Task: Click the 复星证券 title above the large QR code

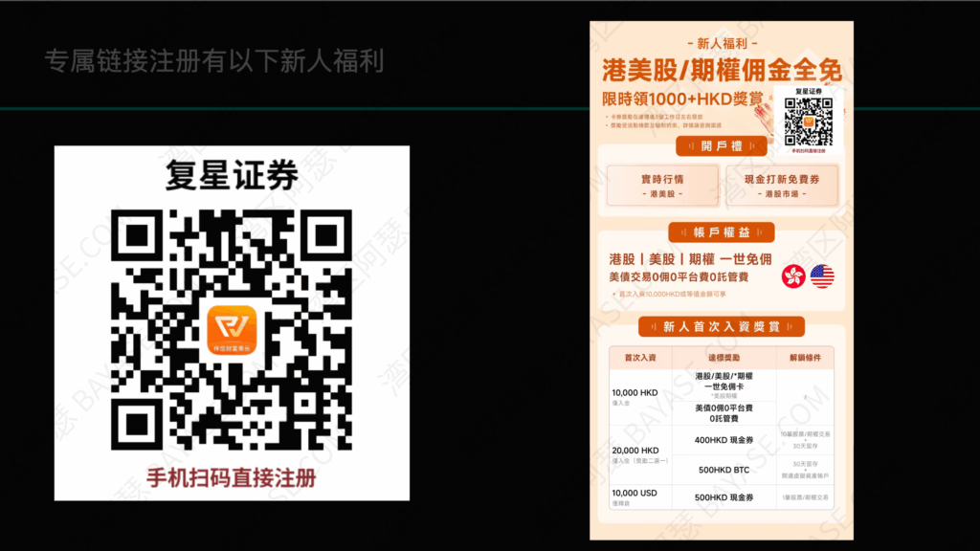Action: (232, 175)
